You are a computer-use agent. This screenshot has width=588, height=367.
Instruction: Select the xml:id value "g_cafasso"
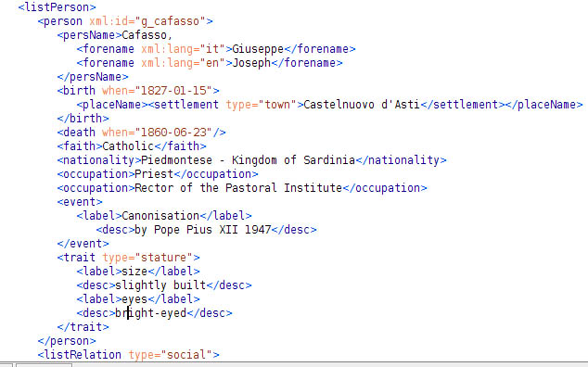click(x=170, y=21)
